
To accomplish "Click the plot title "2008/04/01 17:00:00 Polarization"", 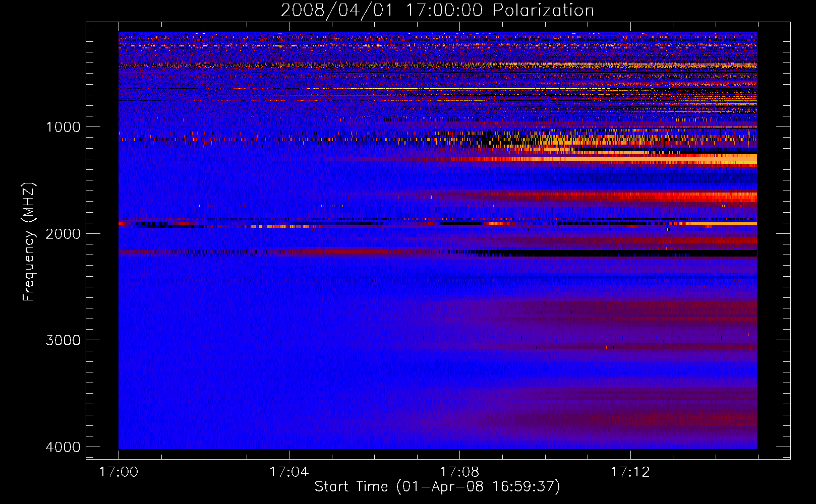I will point(437,10).
